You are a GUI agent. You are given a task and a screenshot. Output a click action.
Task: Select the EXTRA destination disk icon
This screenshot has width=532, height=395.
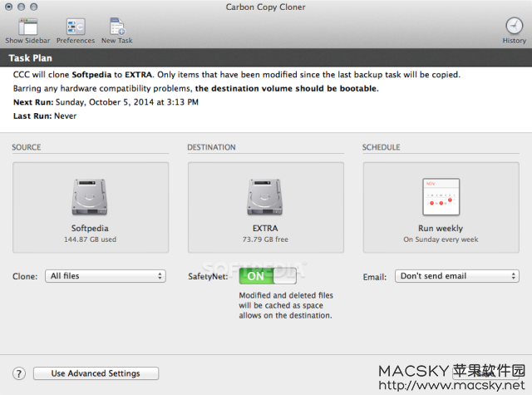(265, 197)
